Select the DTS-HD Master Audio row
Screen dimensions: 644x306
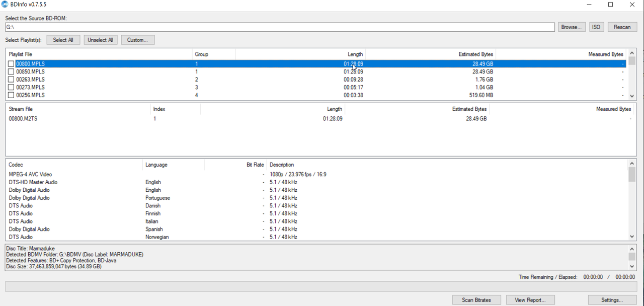click(x=317, y=182)
